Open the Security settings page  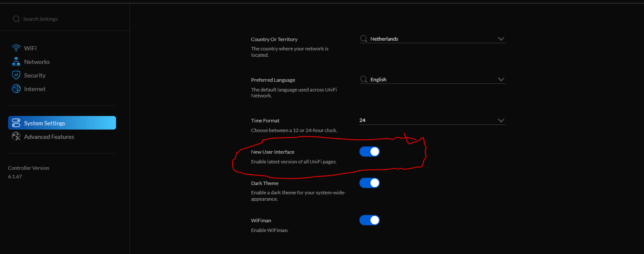[35, 75]
